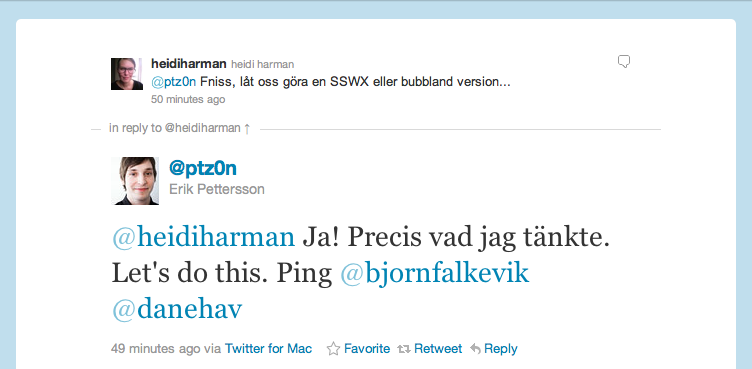Viewport: 752px width, 369px height.
Task: Open the bold heidiharman username link
Action: pyautogui.click(x=188, y=63)
